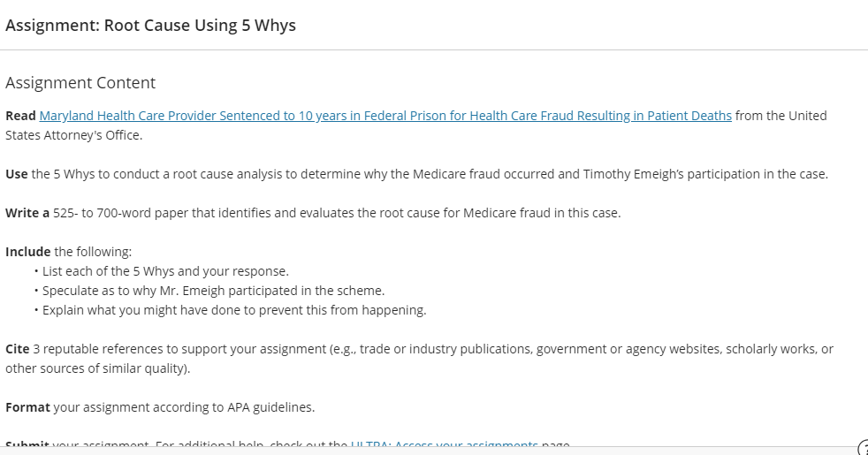Click the bold word Include
The height and width of the screenshot is (455, 868).
[27, 252]
